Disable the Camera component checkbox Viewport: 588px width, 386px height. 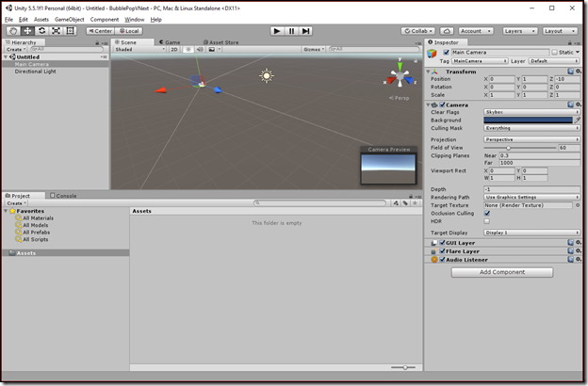coord(442,105)
